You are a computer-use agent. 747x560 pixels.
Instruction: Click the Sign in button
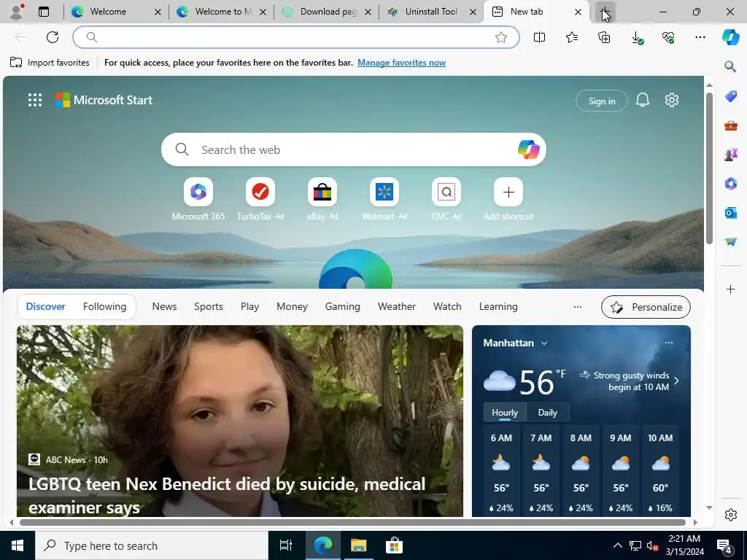(602, 101)
